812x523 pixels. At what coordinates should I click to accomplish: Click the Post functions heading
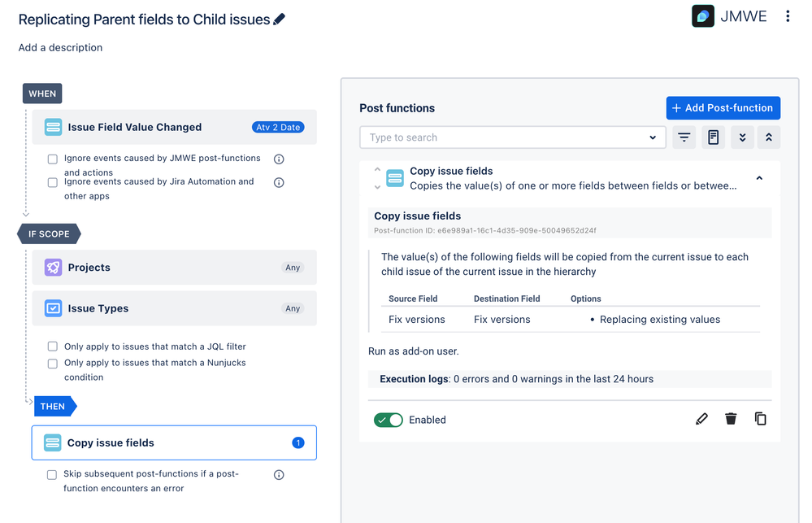point(397,108)
